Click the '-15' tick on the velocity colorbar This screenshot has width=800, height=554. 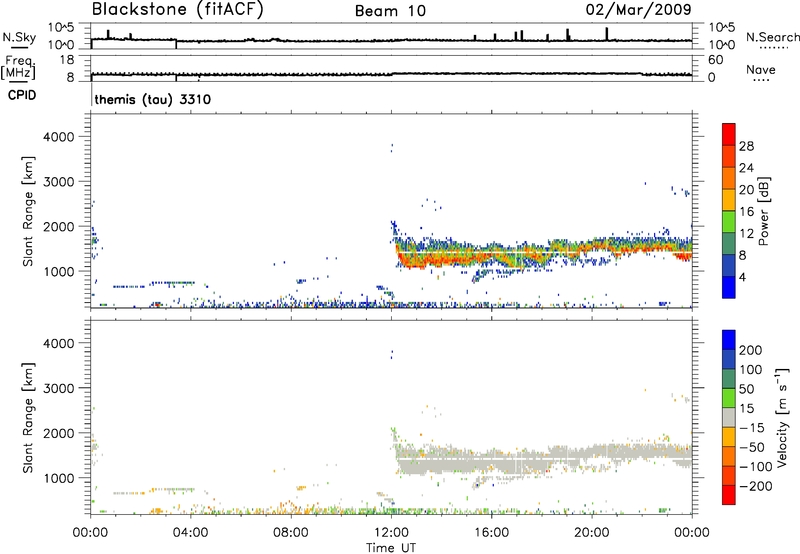coord(752,428)
